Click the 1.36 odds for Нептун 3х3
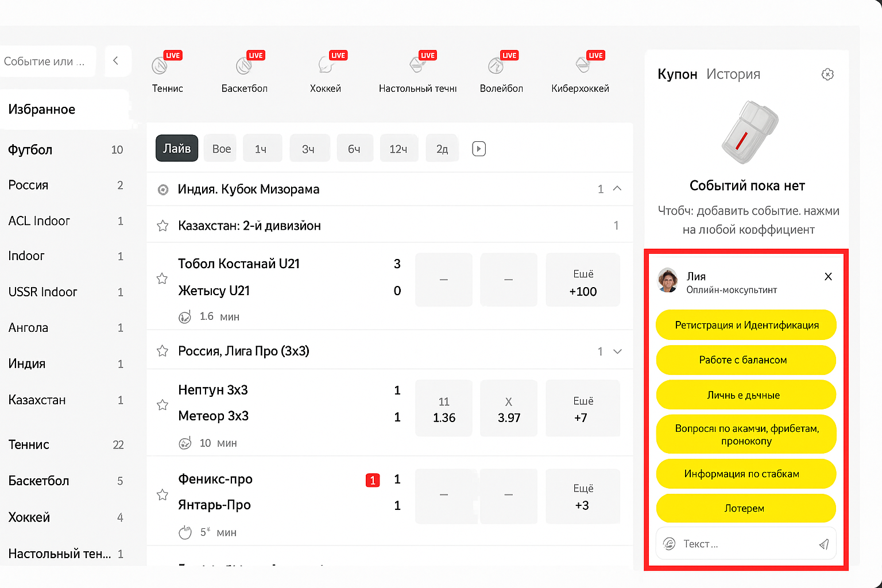The image size is (882, 588). [x=444, y=409]
